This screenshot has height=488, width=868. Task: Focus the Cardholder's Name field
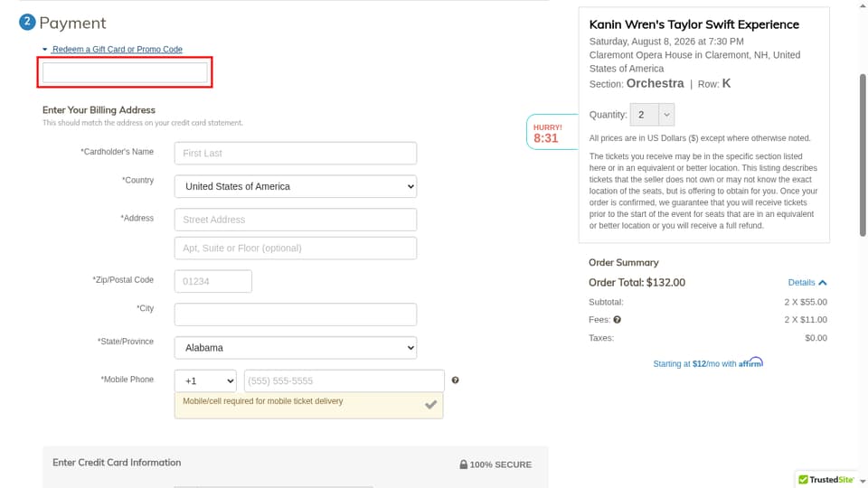(x=295, y=154)
